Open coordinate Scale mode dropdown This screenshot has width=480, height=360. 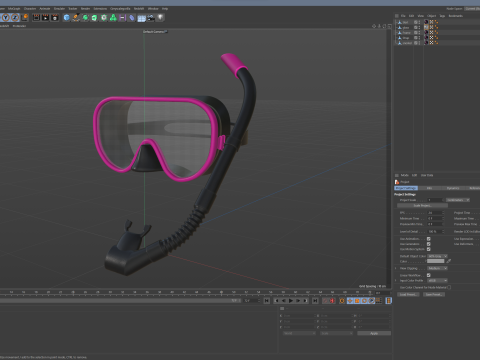(x=336, y=333)
